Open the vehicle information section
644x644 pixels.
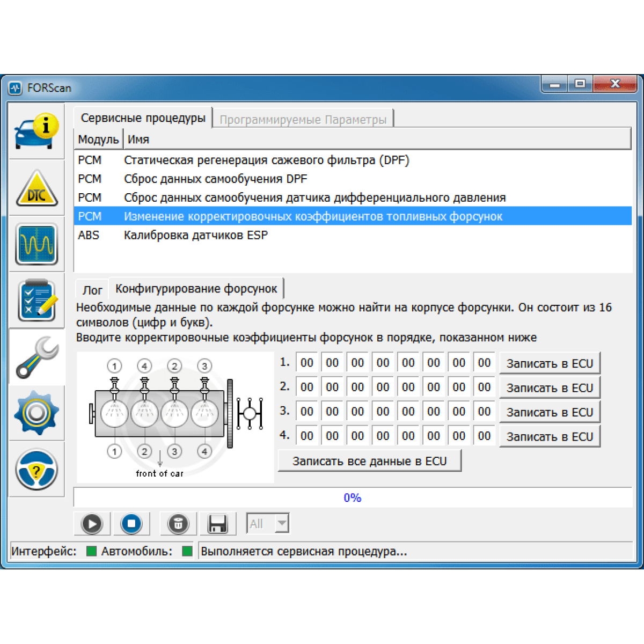click(x=36, y=131)
